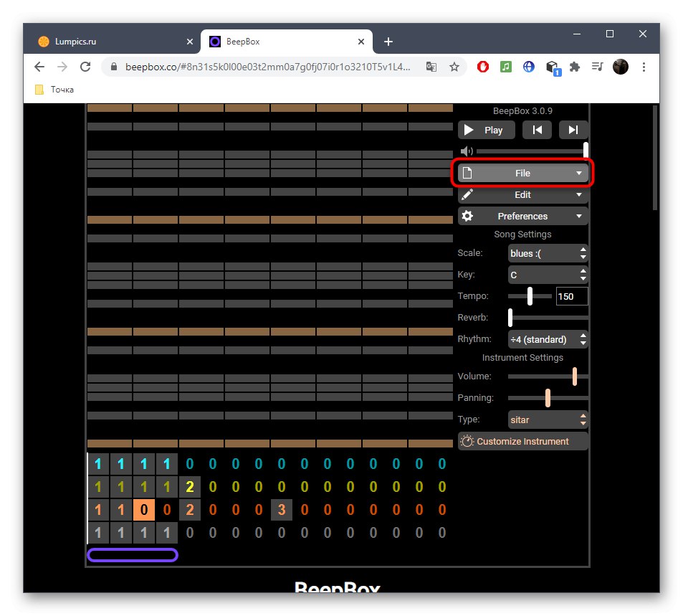Viewport: 683px width, 616px height.
Task: Select first gray channel pattern 1
Action: click(x=98, y=532)
